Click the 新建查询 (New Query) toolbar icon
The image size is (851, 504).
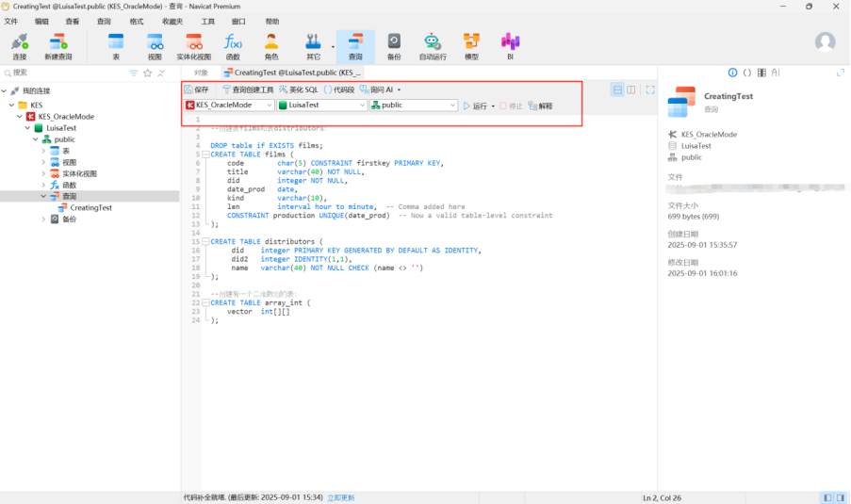click(57, 45)
